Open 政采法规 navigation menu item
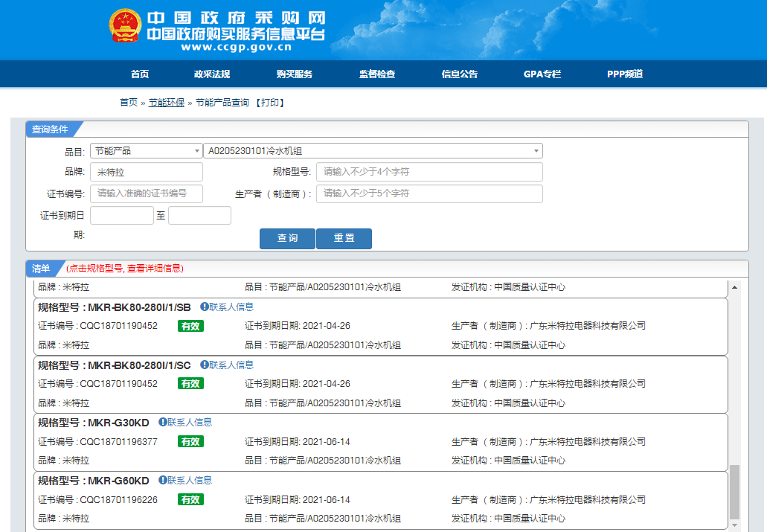The width and height of the screenshot is (767, 532). (212, 74)
